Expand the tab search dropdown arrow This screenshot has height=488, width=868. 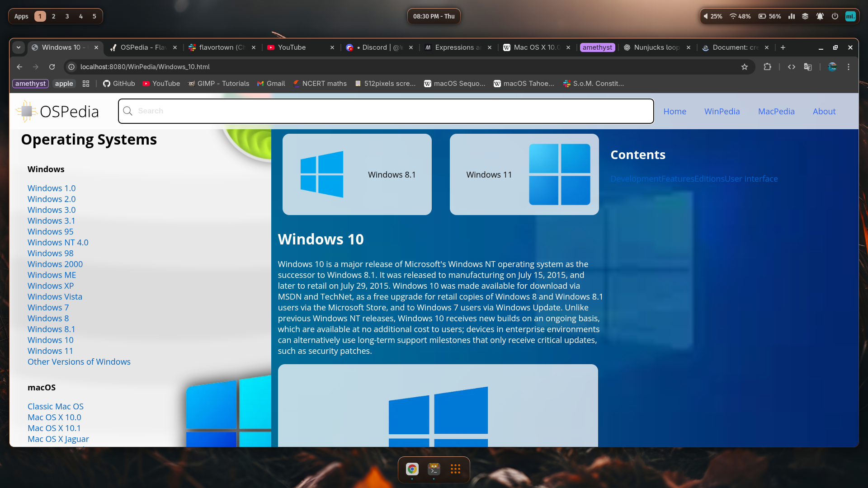coord(19,47)
